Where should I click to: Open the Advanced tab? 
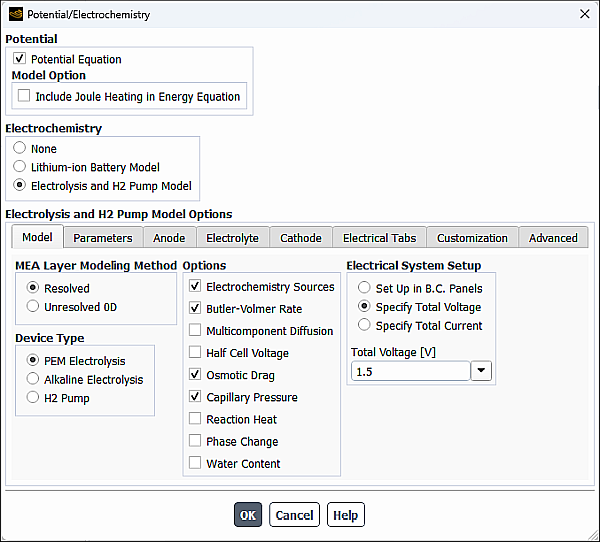(x=553, y=238)
